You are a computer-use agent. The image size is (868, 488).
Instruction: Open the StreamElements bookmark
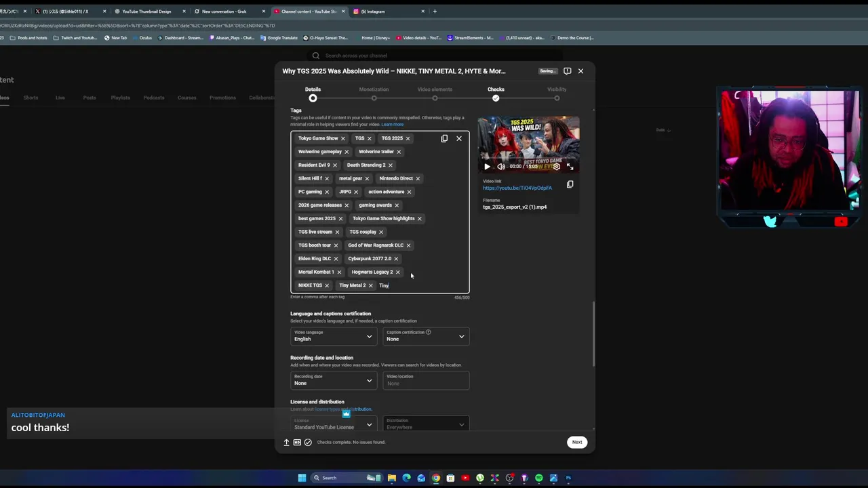click(x=470, y=38)
